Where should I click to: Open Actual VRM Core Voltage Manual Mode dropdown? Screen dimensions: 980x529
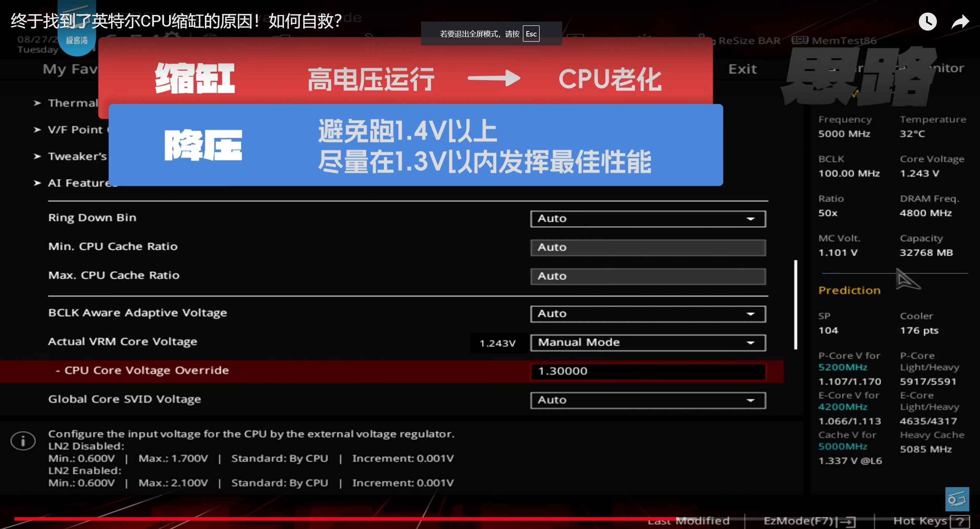648,342
